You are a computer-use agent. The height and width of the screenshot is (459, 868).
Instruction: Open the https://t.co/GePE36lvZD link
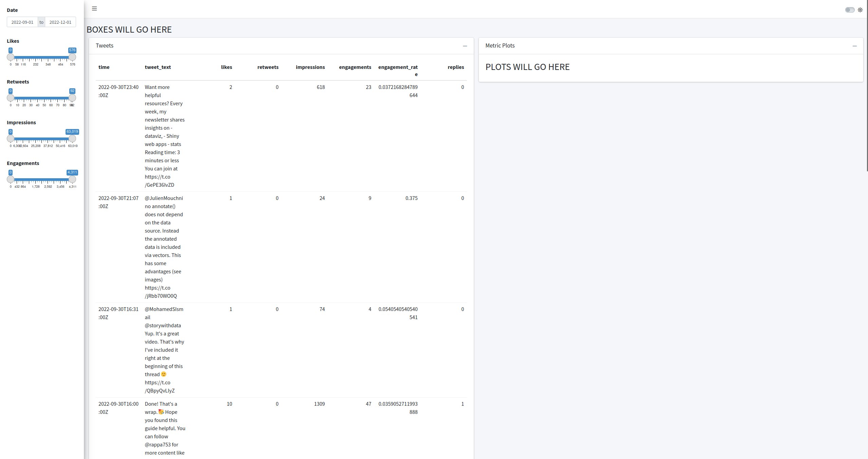159,181
